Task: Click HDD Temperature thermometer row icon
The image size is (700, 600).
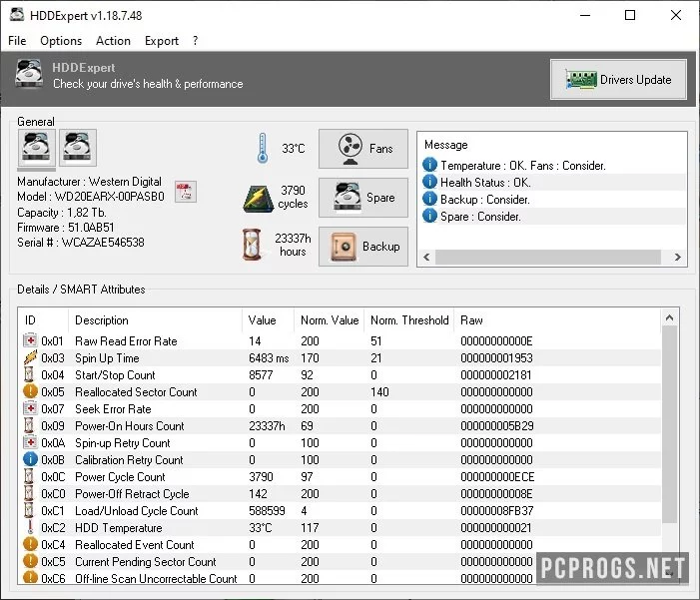Action: (30, 527)
